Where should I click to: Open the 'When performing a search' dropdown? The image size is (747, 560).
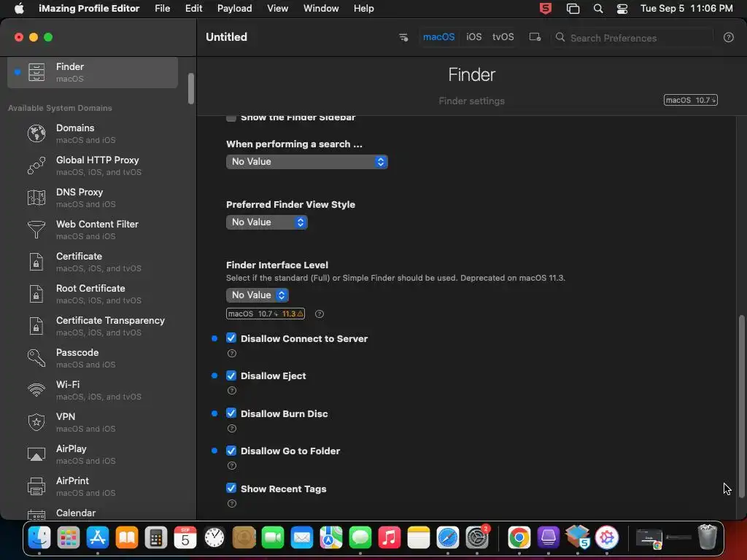click(x=307, y=162)
